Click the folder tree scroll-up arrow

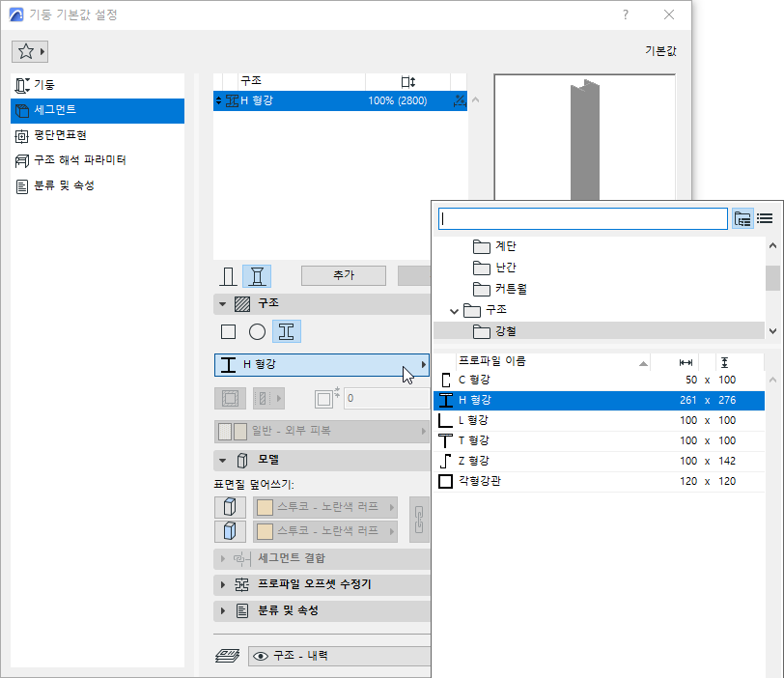[x=772, y=245]
